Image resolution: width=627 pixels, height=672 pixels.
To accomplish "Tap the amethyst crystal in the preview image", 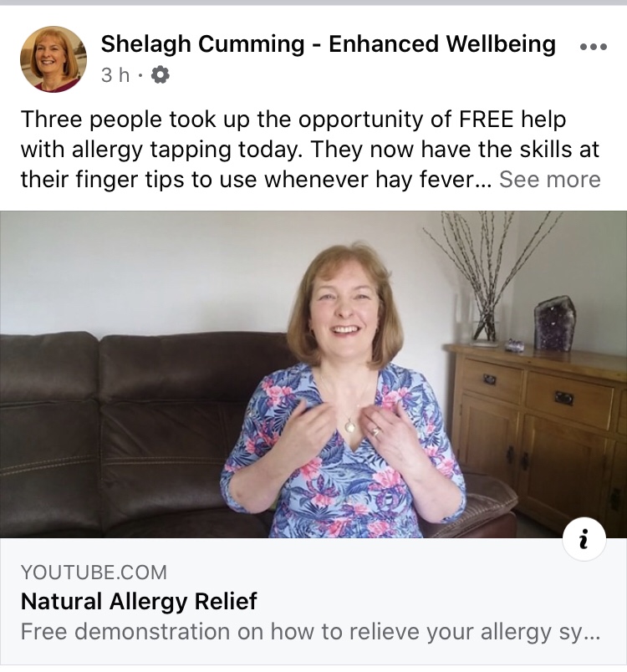I will point(556,323).
